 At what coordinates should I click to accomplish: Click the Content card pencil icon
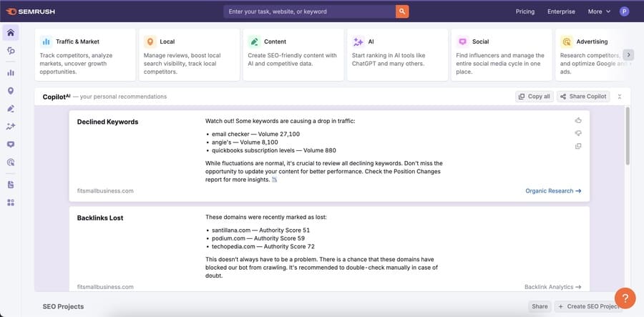tap(254, 42)
